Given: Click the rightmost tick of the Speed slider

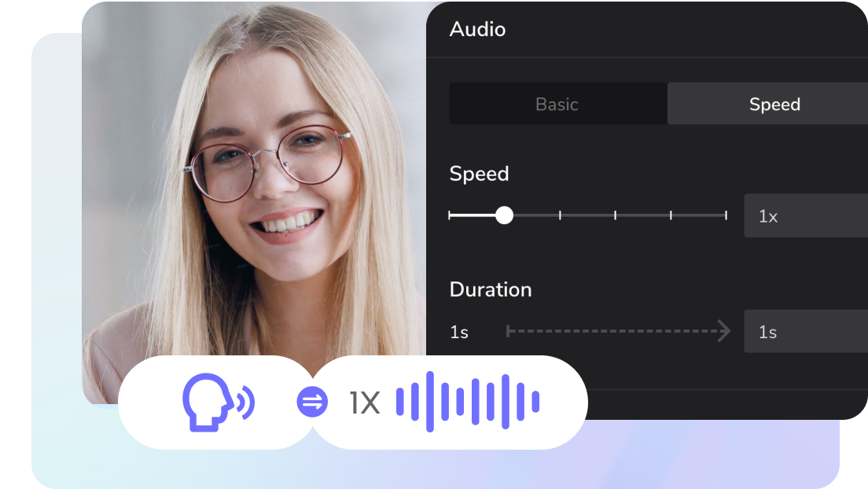Looking at the screenshot, I should click(726, 215).
